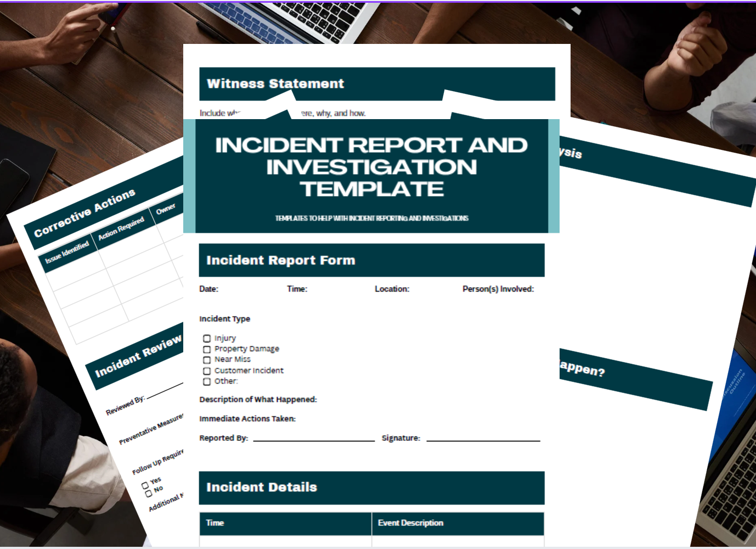This screenshot has height=549, width=756.
Task: Click the Incident Review heading
Action: point(138,356)
